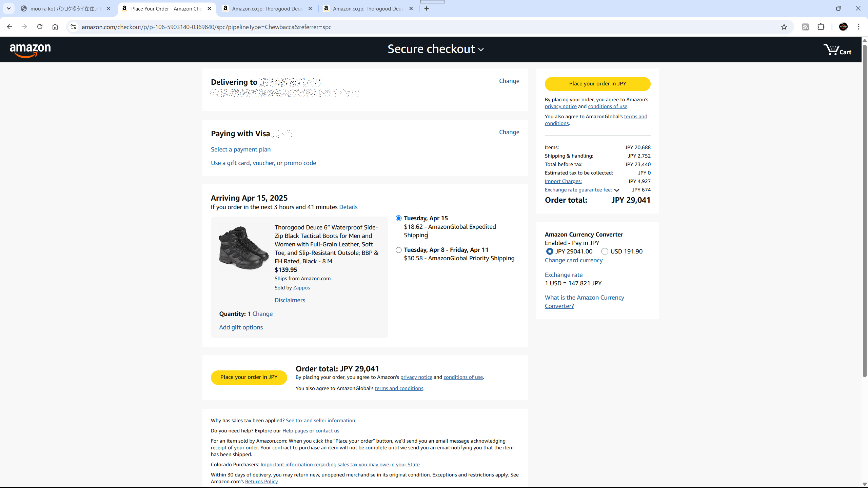Select Tuesday Apr 15 Expedited Shipping

[x=398, y=218]
